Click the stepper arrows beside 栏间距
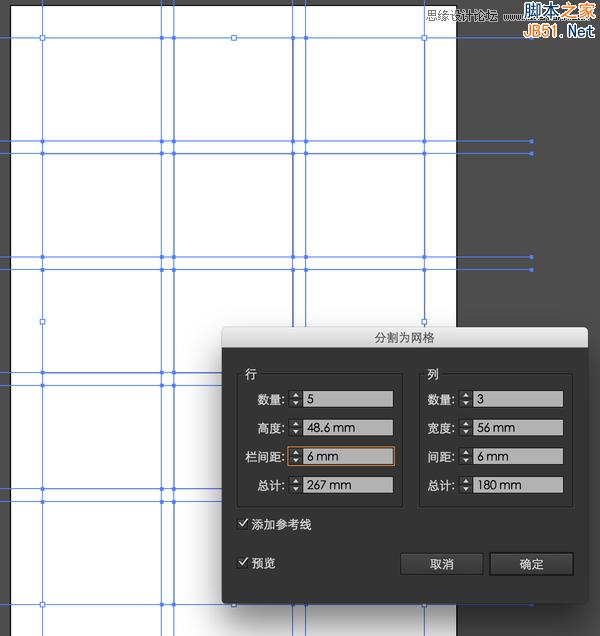This screenshot has width=600, height=636. (x=295, y=456)
